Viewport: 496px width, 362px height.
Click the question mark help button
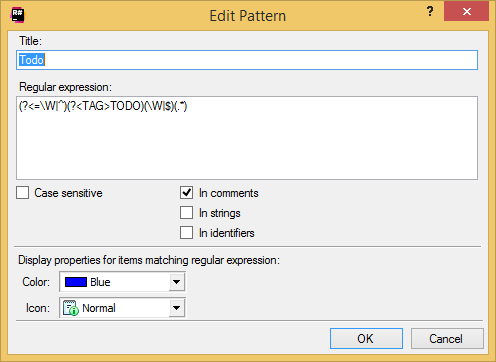click(430, 12)
